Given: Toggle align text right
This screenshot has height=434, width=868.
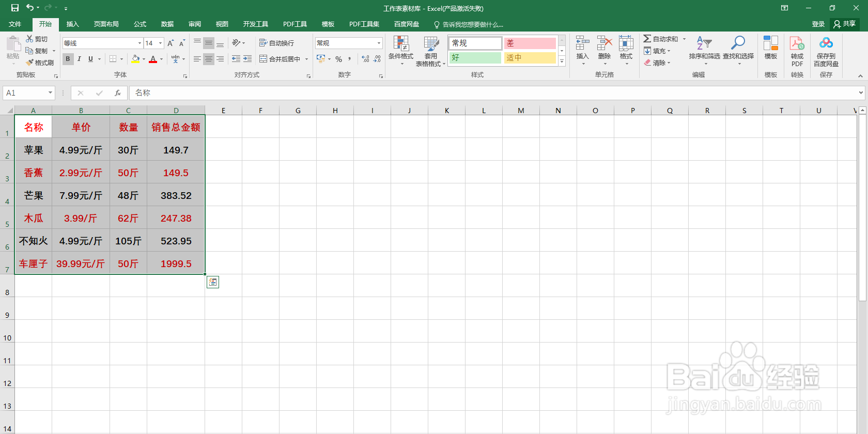Looking at the screenshot, I should click(x=220, y=59).
